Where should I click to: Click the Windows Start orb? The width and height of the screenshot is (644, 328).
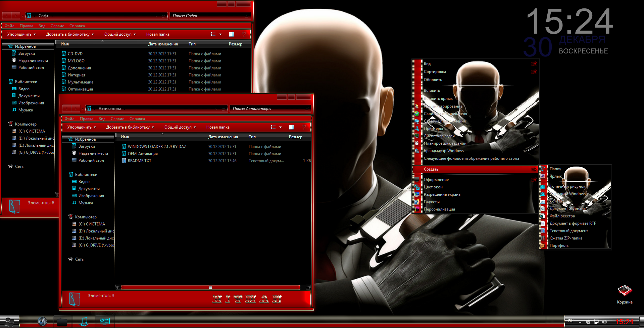(9, 322)
